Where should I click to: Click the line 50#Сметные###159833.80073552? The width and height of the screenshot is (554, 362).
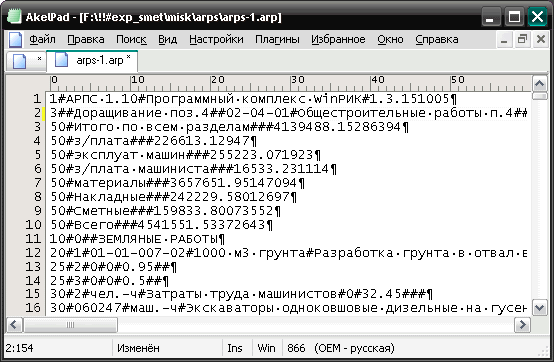165,211
